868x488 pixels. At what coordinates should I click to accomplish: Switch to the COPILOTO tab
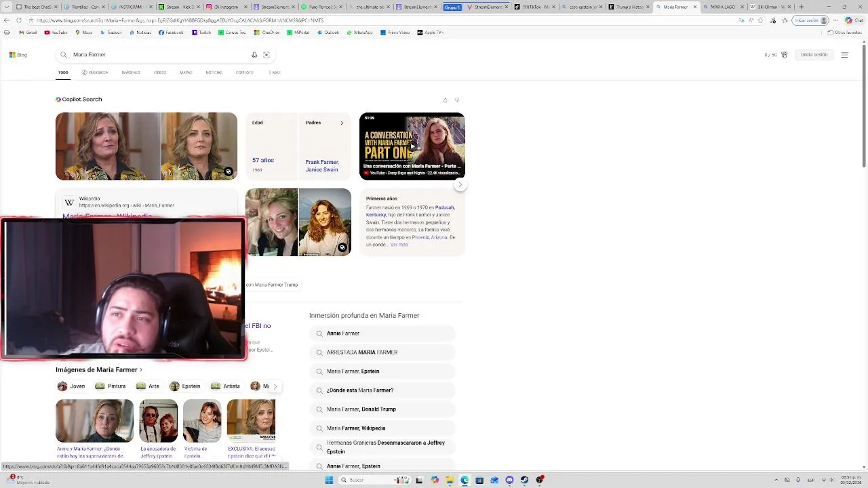tap(245, 73)
